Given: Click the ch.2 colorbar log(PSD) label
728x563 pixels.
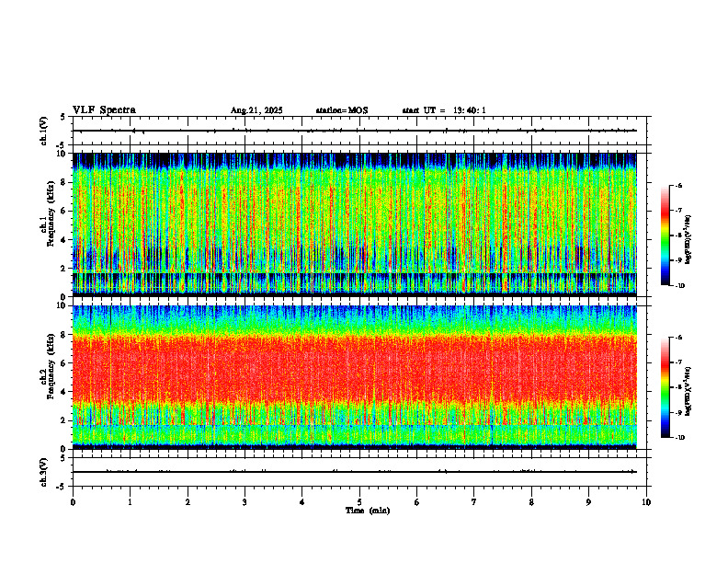Looking at the screenshot, I should [688, 390].
